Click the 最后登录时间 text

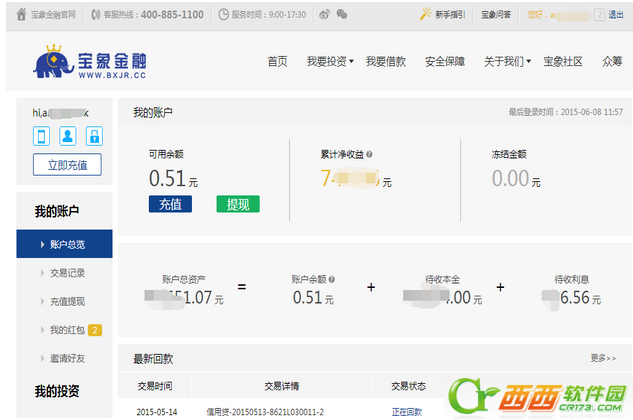566,112
